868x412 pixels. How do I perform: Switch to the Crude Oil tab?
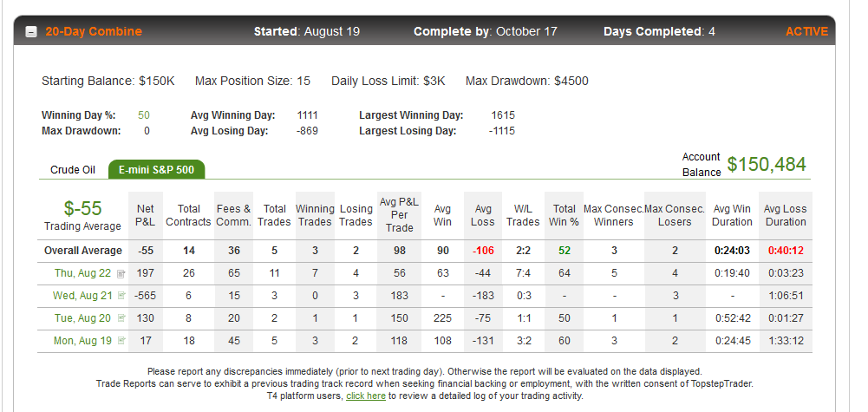(x=73, y=169)
